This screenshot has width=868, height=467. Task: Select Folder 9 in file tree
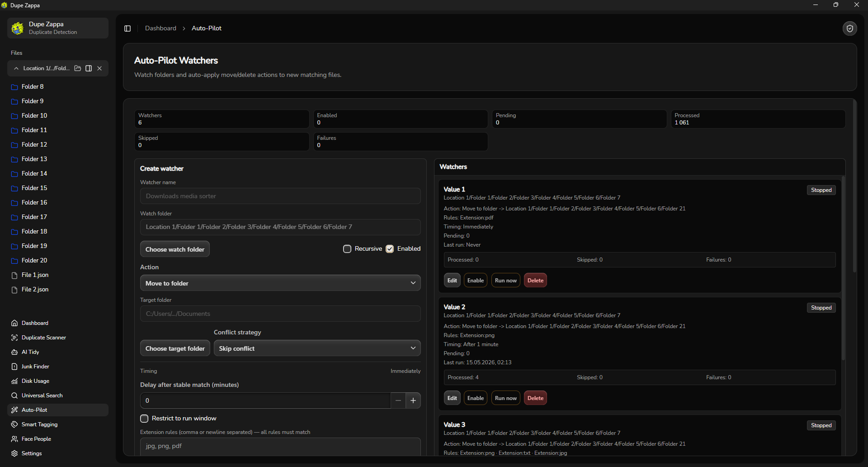(58, 101)
